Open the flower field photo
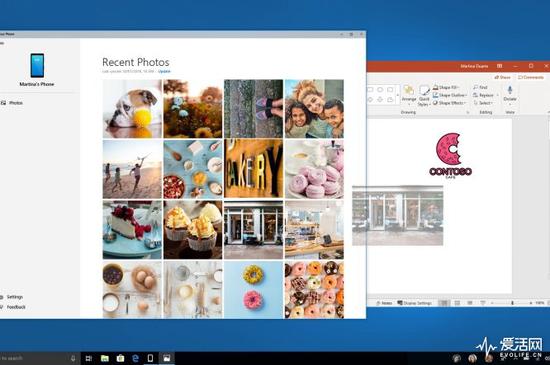 pos(193,109)
